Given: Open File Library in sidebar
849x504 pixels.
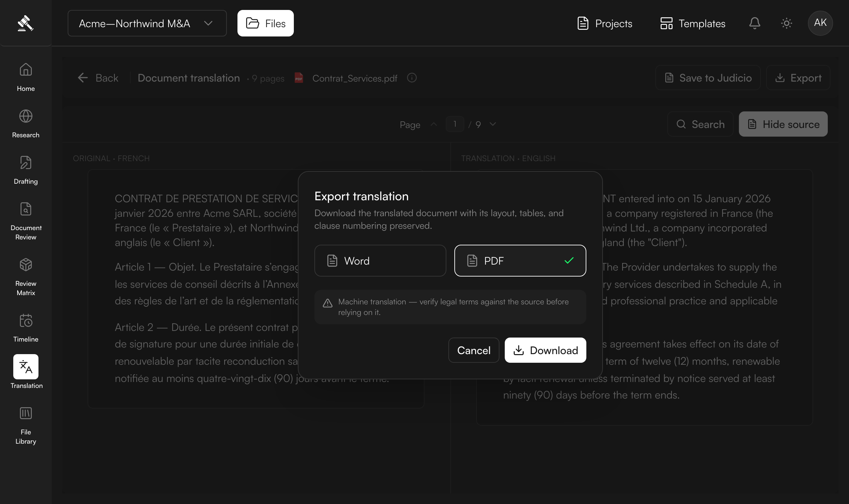Looking at the screenshot, I should [x=26, y=426].
